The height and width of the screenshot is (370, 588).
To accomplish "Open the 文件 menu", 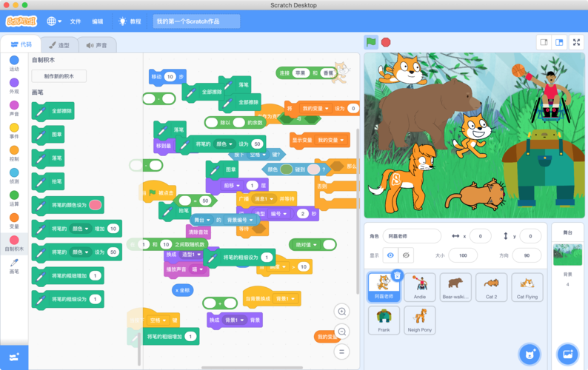I will point(76,21).
